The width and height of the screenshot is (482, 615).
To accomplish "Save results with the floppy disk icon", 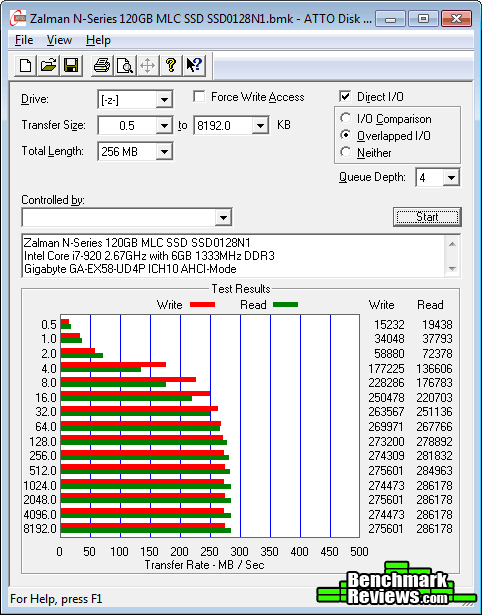I will pos(71,65).
